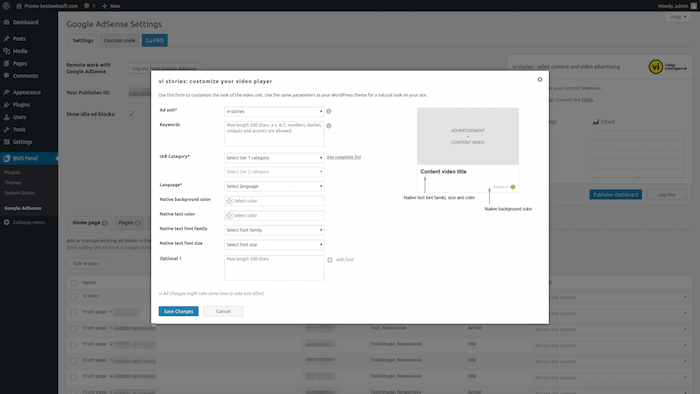
Task: Open Select font family dropdown
Action: (274, 230)
